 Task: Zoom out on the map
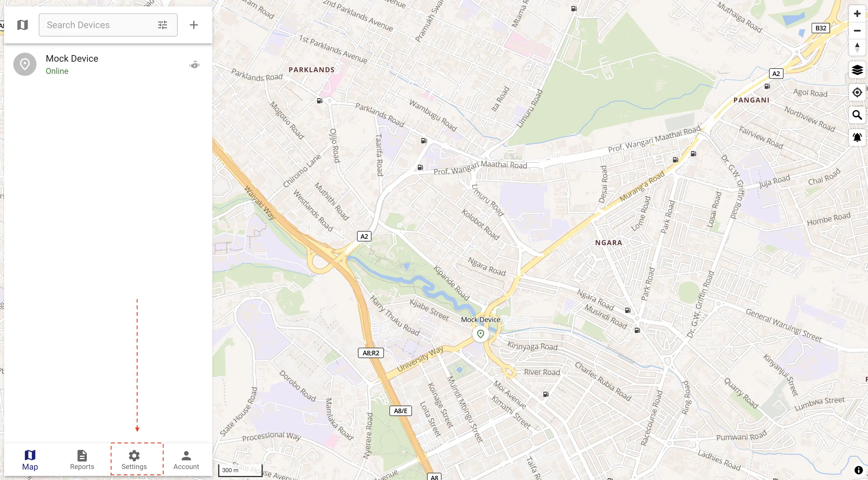point(857,31)
